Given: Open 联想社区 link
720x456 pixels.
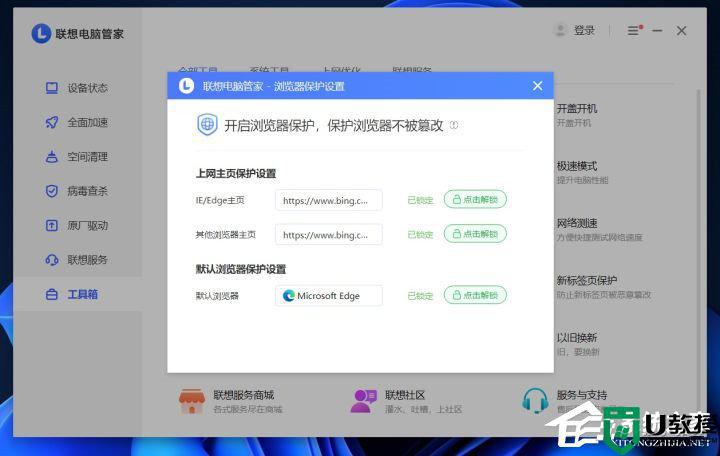Looking at the screenshot, I should click(405, 395).
